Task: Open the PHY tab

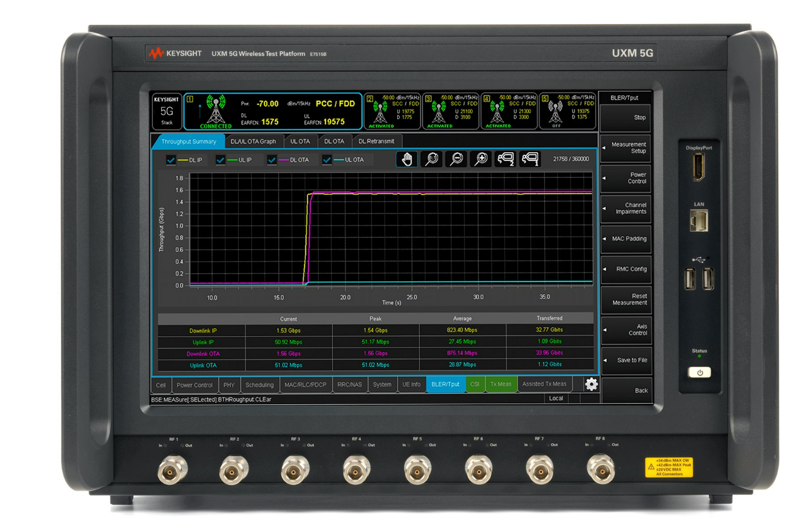Action: (x=229, y=385)
